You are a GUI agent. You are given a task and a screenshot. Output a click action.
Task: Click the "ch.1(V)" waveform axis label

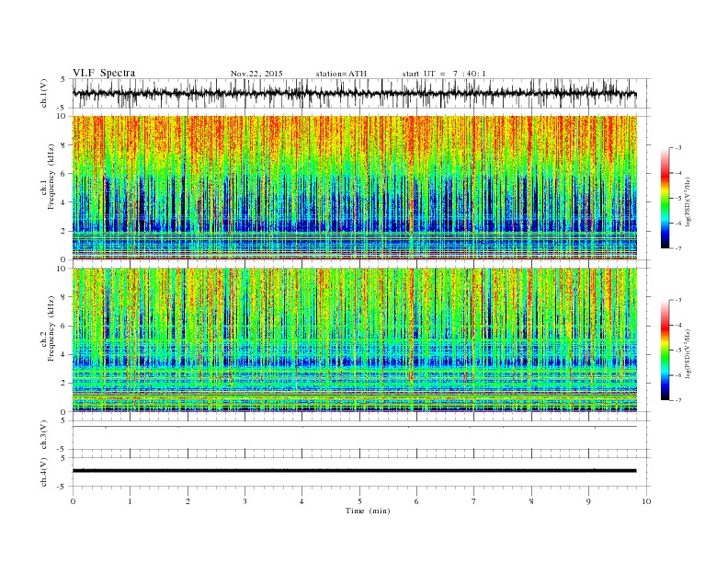(44, 93)
